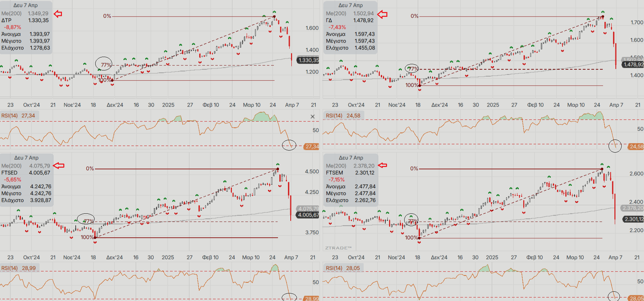This screenshot has height=301, width=644.
Task: Click the 2025 date label in ΓΔ chart
Action: coord(493,105)
